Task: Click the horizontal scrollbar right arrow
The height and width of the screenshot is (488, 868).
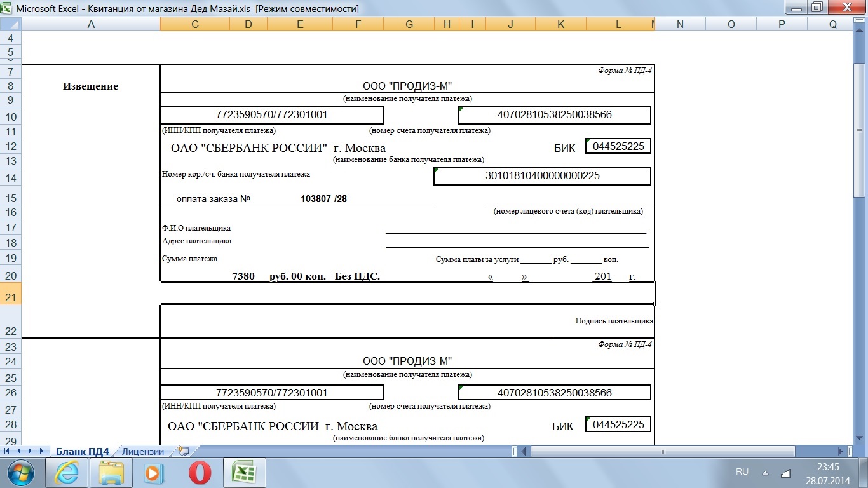Action: (x=841, y=451)
